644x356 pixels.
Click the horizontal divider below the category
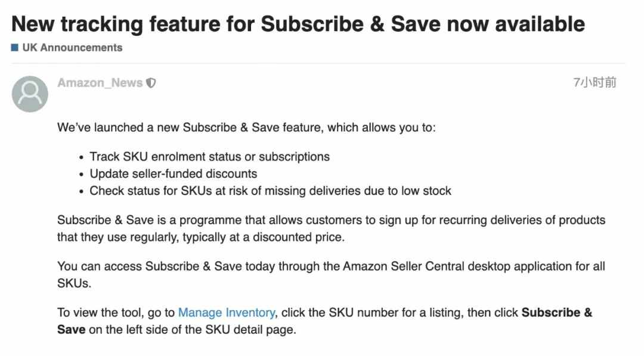(318, 64)
